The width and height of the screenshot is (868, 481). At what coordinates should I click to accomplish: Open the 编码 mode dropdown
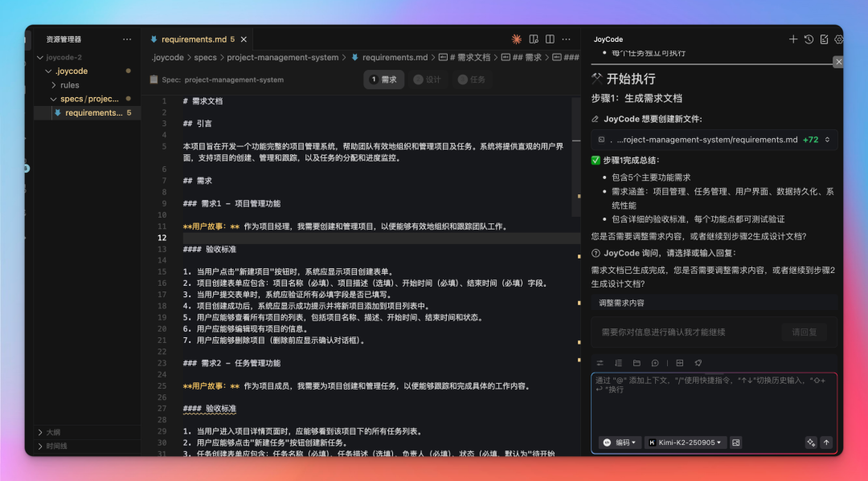pos(620,442)
